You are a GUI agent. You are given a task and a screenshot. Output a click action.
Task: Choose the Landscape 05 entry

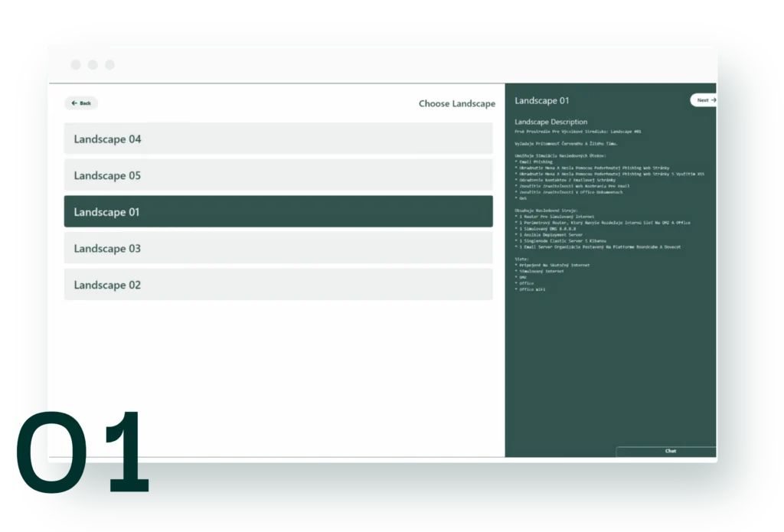pyautogui.click(x=279, y=175)
